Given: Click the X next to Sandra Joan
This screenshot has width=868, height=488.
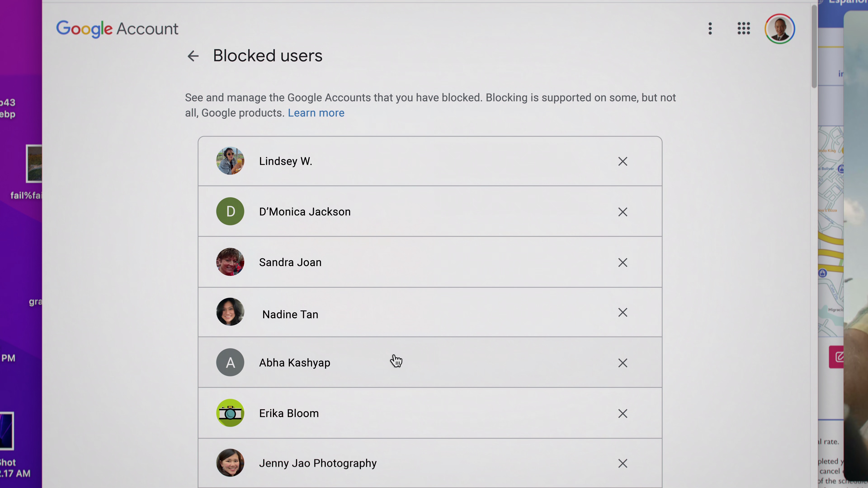Looking at the screenshot, I should tap(622, 262).
